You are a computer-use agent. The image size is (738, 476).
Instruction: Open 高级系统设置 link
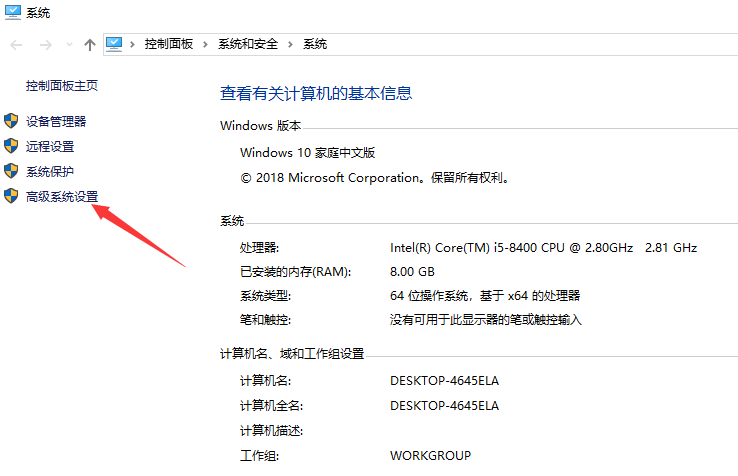(x=62, y=196)
